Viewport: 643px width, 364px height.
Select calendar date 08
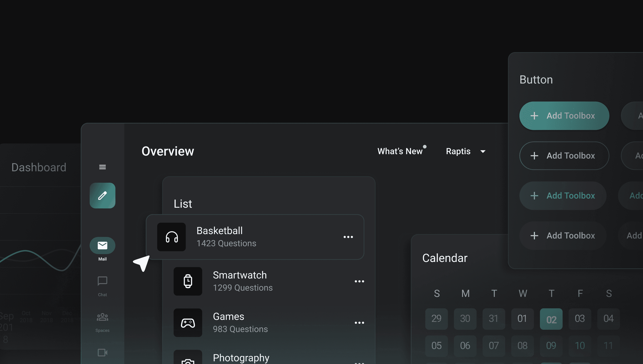[x=522, y=346]
